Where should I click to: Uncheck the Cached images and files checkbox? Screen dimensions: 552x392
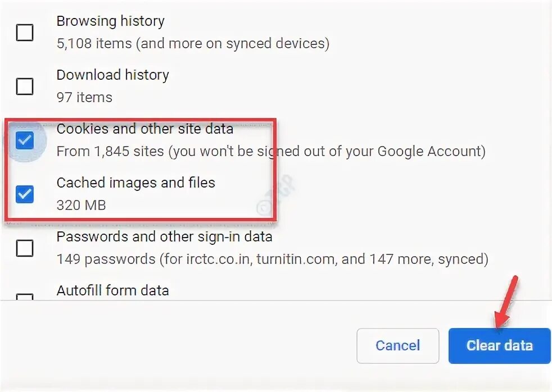click(x=25, y=194)
